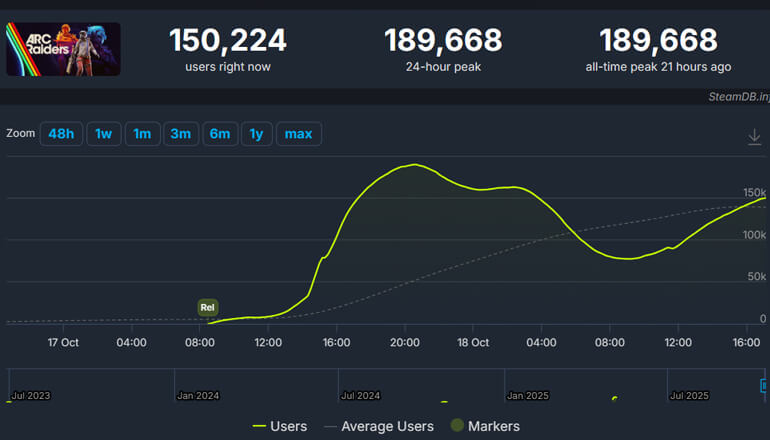Switch zoom to 1m range
Image resolution: width=770 pixels, height=440 pixels.
coord(143,134)
